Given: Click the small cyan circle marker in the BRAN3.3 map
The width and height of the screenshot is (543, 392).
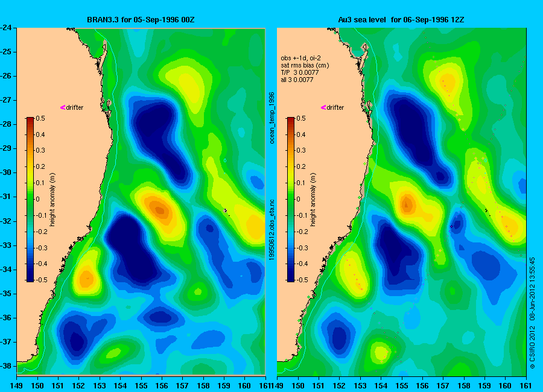Looking at the screenshot, I should point(225,160).
